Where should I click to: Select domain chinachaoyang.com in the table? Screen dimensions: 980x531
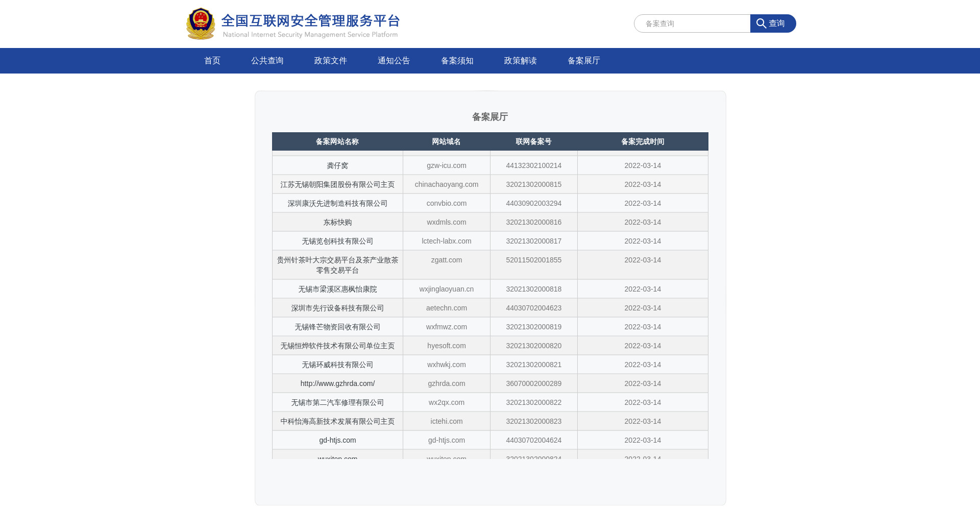(446, 184)
